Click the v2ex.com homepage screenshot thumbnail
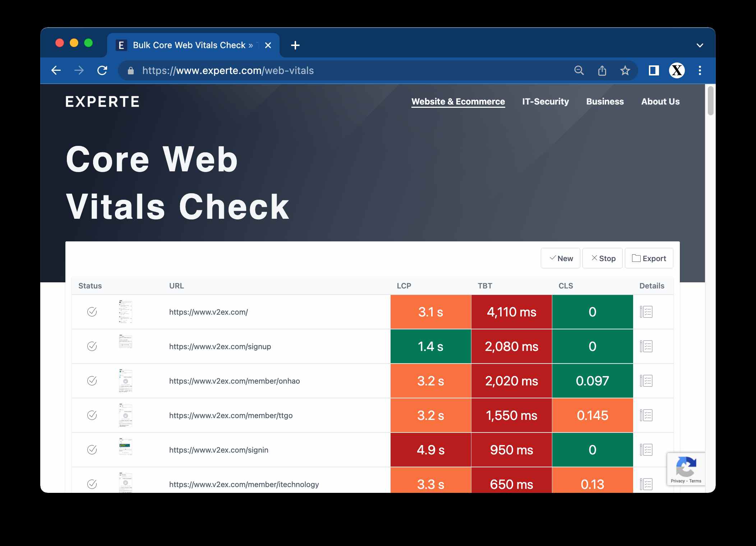Image resolution: width=756 pixels, height=546 pixels. (x=125, y=311)
